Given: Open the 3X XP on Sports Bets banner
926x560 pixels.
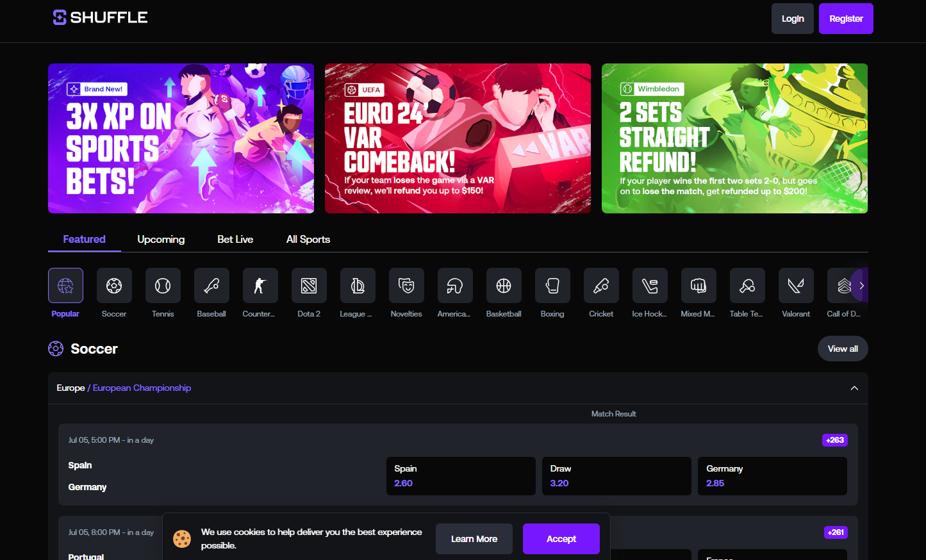Looking at the screenshot, I should coord(181,138).
